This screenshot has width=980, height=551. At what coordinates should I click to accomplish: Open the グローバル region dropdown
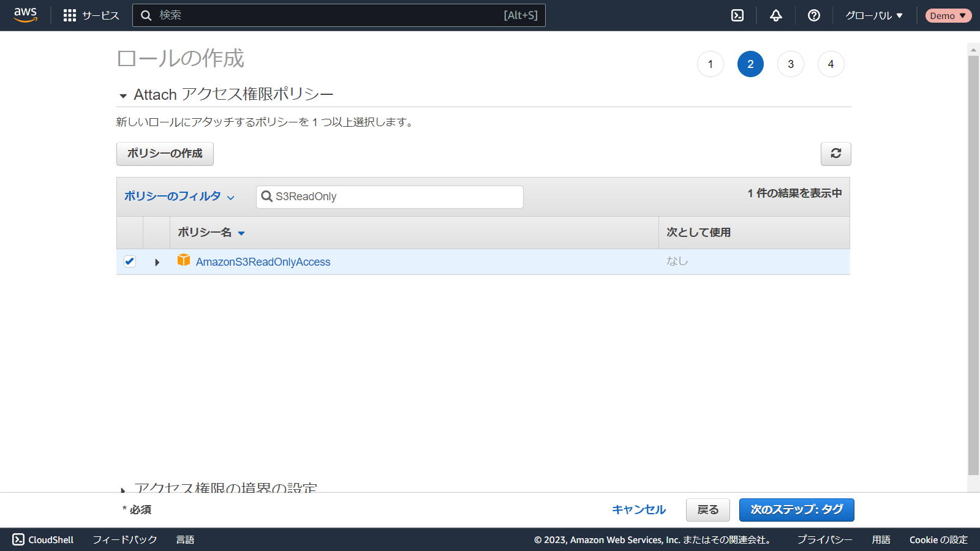click(x=874, y=15)
